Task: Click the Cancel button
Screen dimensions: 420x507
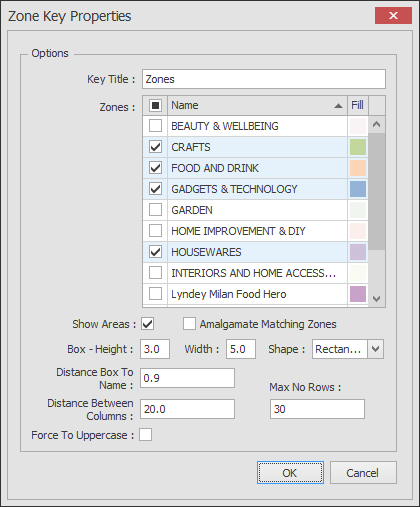Action: (x=363, y=473)
